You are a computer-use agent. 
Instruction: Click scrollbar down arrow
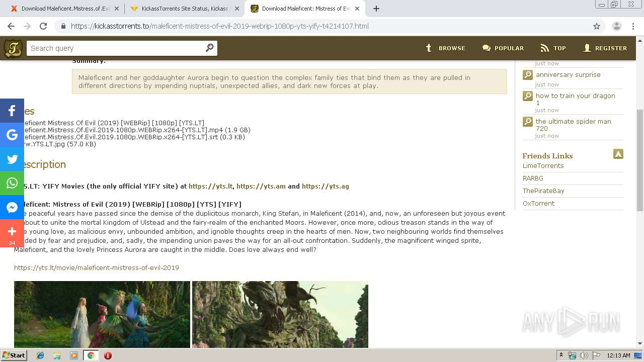[640, 343]
